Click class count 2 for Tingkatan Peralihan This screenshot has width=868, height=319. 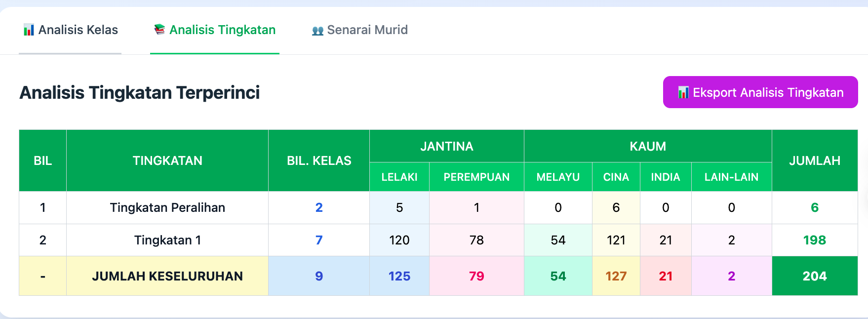(x=319, y=207)
